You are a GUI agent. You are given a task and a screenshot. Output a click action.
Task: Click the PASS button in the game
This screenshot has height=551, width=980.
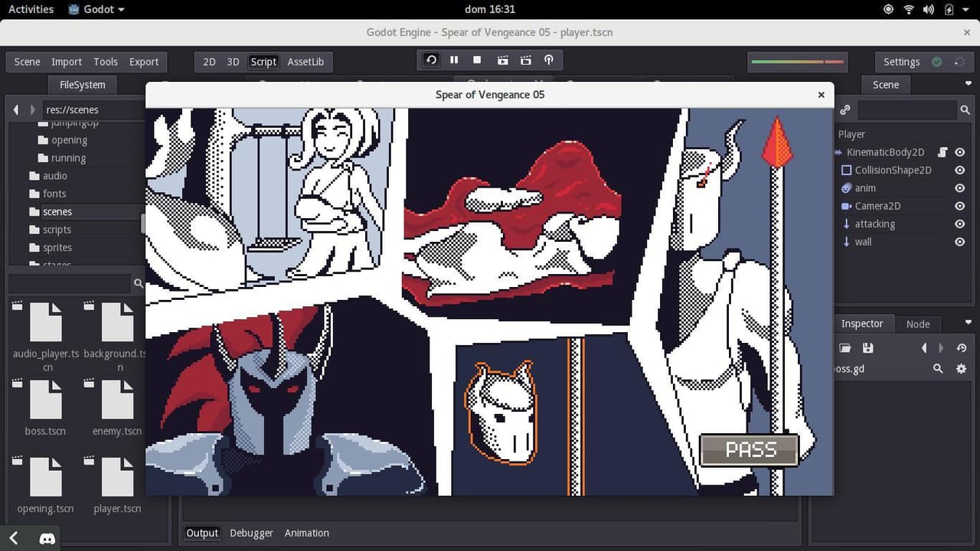(x=750, y=450)
